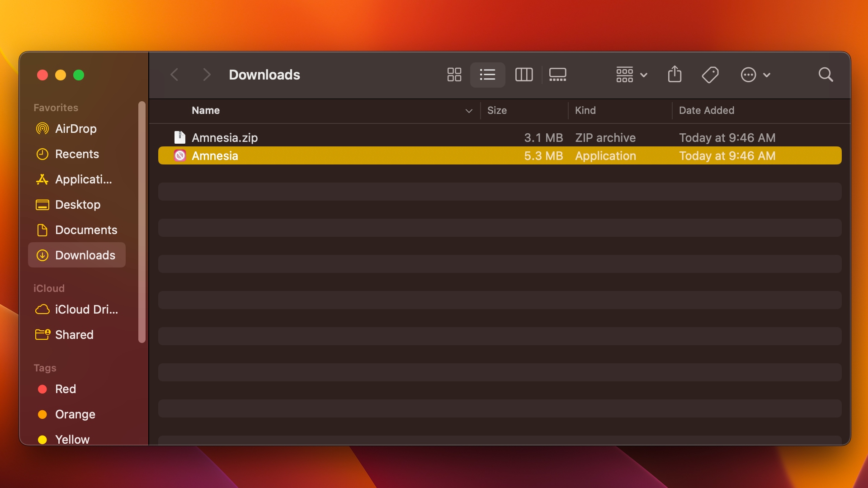868x488 pixels.
Task: Go forward with the right chevron
Action: pos(207,75)
